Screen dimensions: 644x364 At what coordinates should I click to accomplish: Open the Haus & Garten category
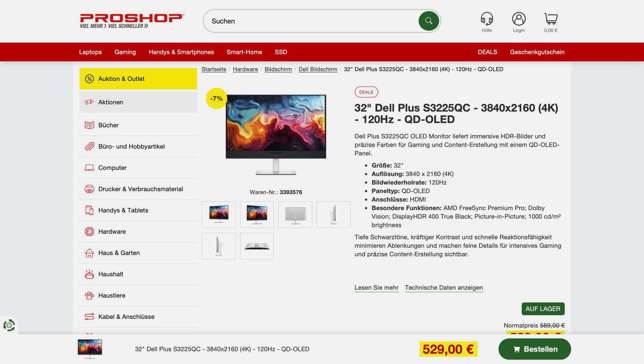pyautogui.click(x=138, y=253)
